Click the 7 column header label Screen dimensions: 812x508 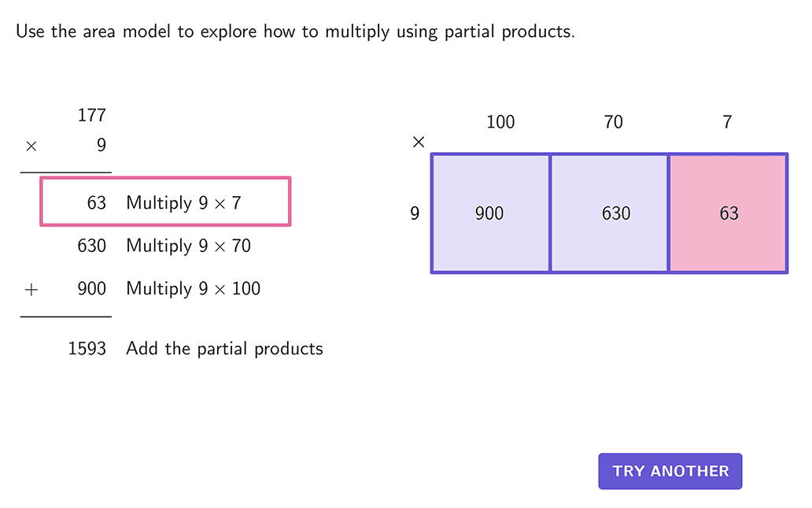pos(727,122)
